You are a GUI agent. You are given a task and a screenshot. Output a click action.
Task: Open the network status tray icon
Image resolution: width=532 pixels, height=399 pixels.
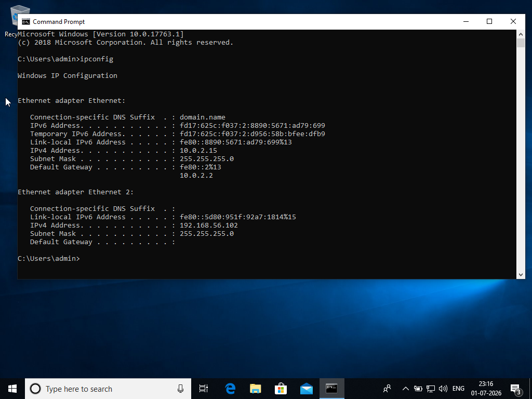point(431,389)
